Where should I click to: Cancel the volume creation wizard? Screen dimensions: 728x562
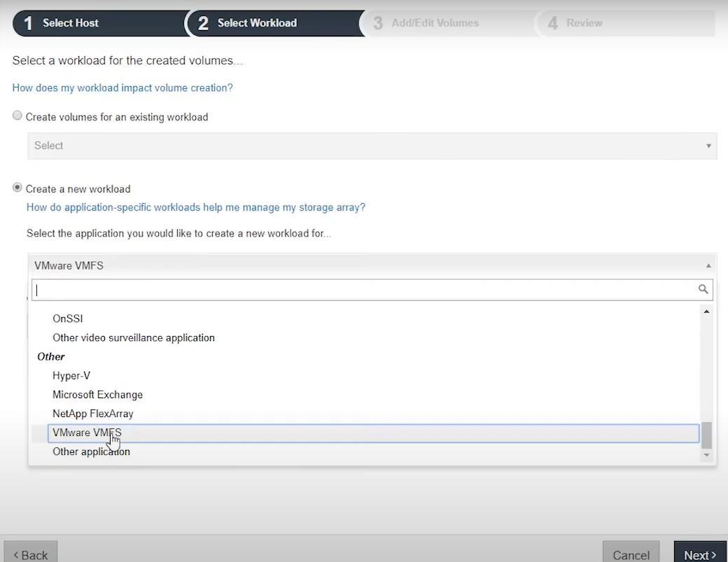[631, 553]
